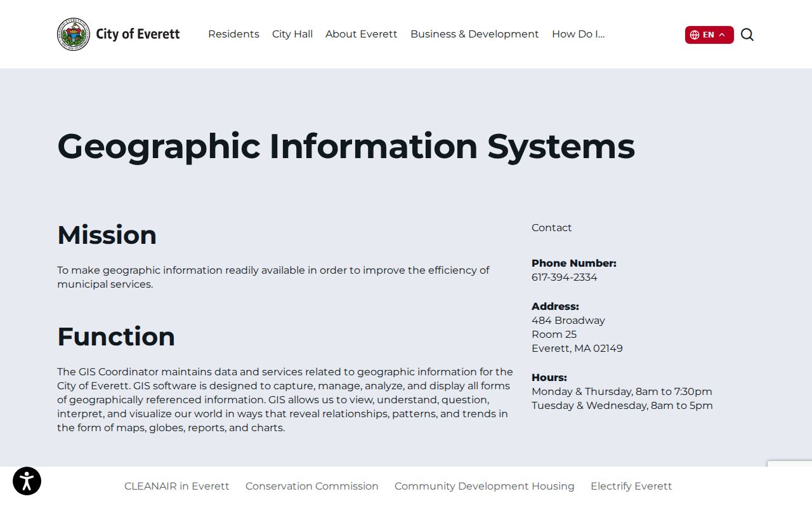This screenshot has height=508, width=812.
Task: Click the Monday & Thursday hours line
Action: (x=622, y=392)
